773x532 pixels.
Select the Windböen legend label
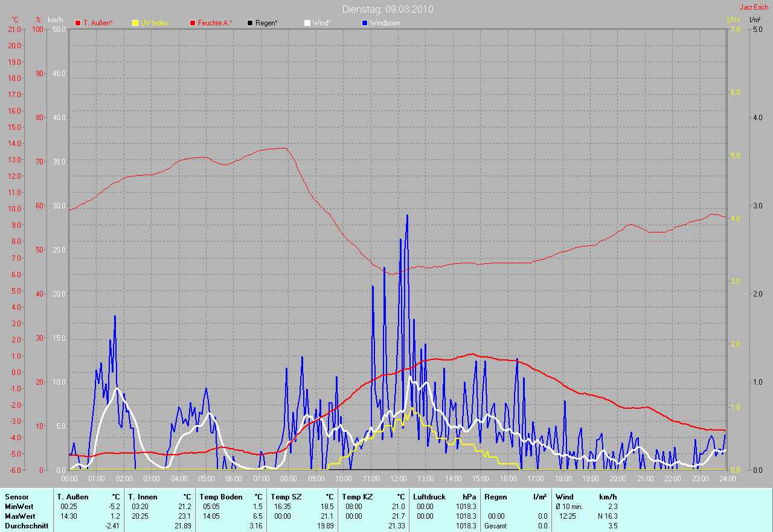point(385,23)
